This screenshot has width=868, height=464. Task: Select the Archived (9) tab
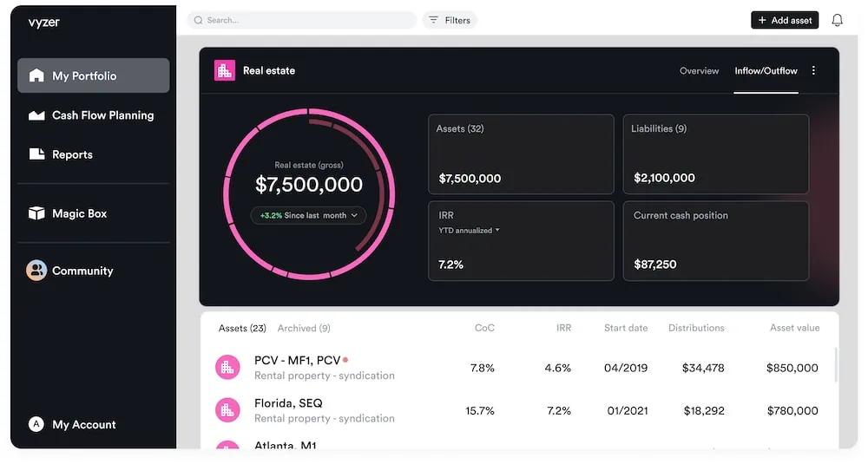pyautogui.click(x=304, y=329)
